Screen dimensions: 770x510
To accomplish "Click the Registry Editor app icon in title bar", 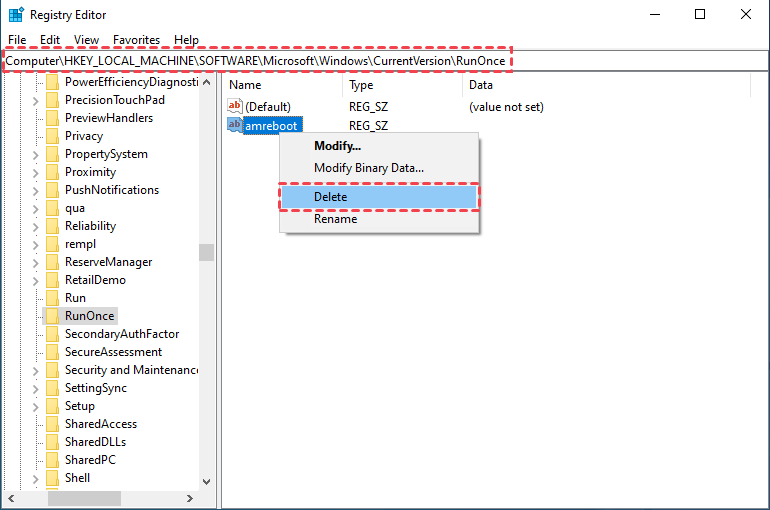I will pos(16,15).
